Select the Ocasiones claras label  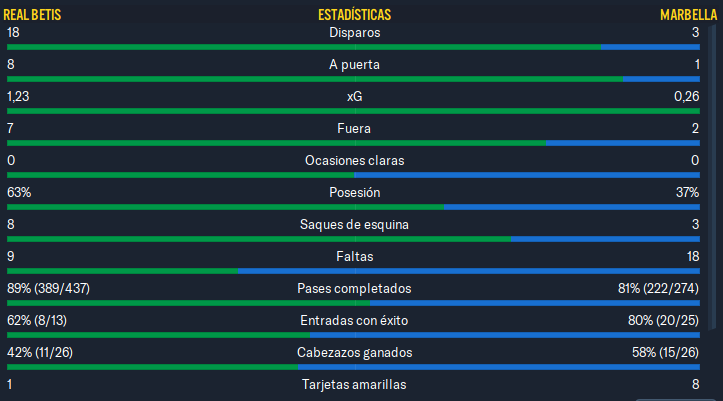point(355,160)
